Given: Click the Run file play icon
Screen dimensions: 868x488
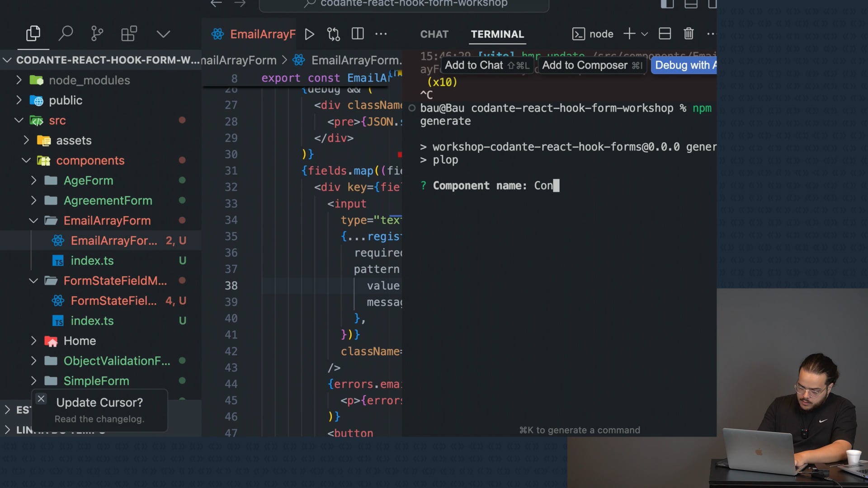Looking at the screenshot, I should [309, 34].
